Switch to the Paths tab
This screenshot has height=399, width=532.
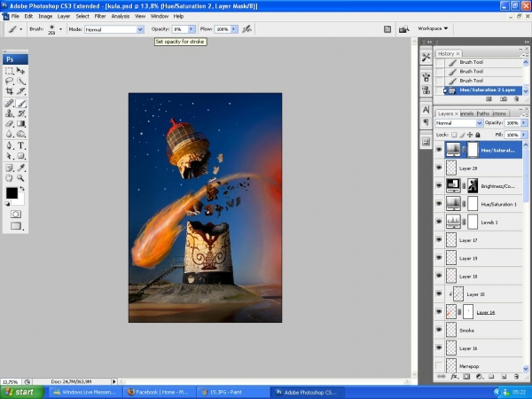coord(483,113)
